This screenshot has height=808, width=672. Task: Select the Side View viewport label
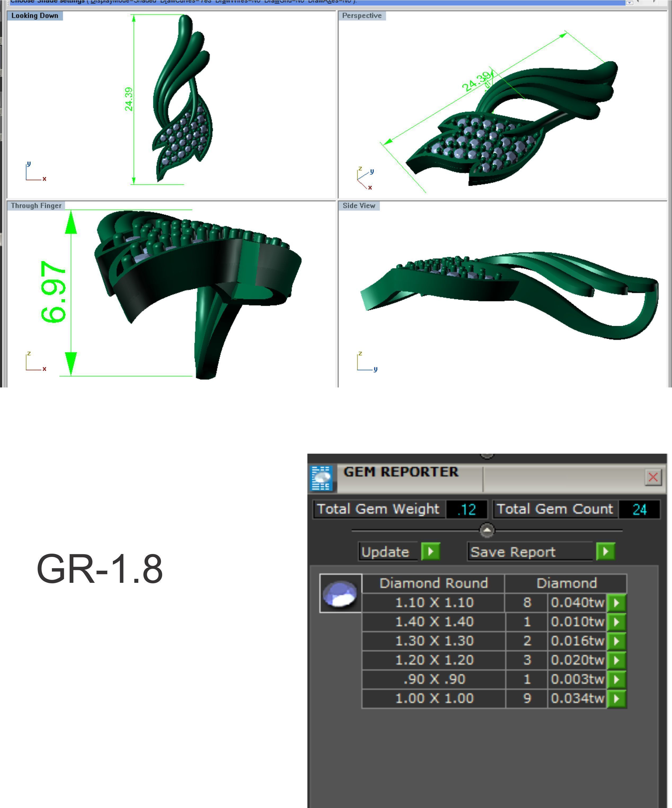[x=359, y=206]
